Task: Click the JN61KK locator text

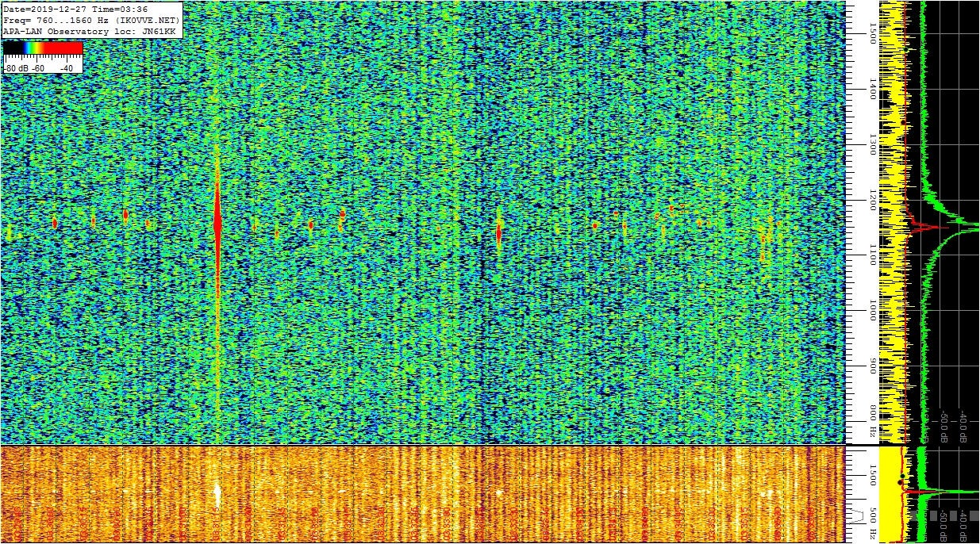Action: click(159, 32)
